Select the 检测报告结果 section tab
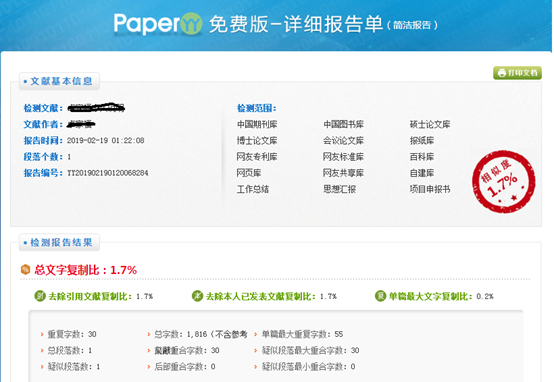Image resolution: width=554 pixels, height=382 pixels. click(x=59, y=242)
